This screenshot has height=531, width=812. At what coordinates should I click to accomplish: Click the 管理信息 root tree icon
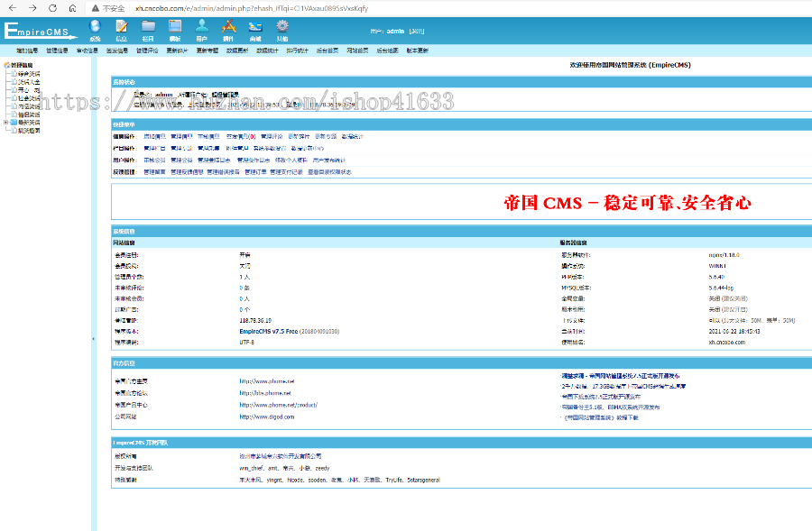(6, 65)
